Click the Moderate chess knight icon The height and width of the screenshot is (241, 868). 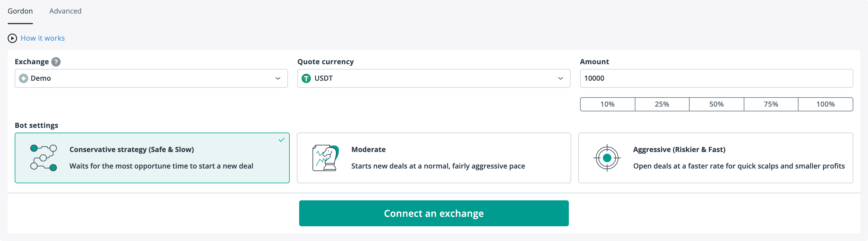pyautogui.click(x=325, y=158)
